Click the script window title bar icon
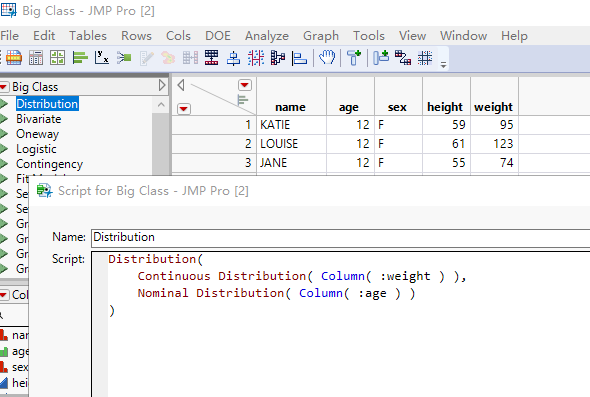590x397 pixels. 44,191
